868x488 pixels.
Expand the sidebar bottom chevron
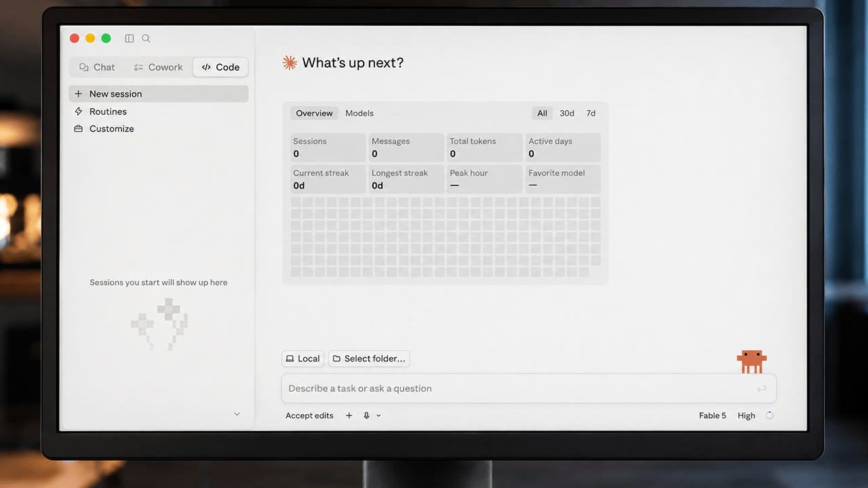[x=237, y=414]
